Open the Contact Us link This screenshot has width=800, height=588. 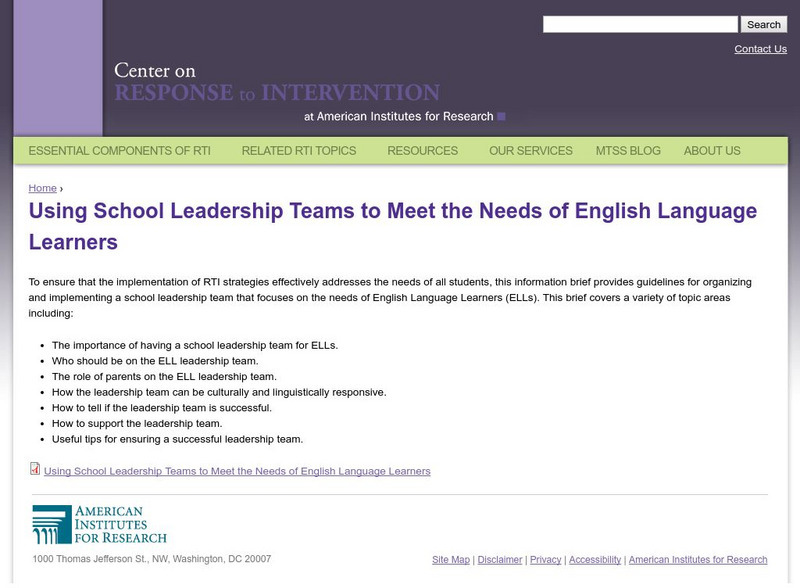pos(760,49)
